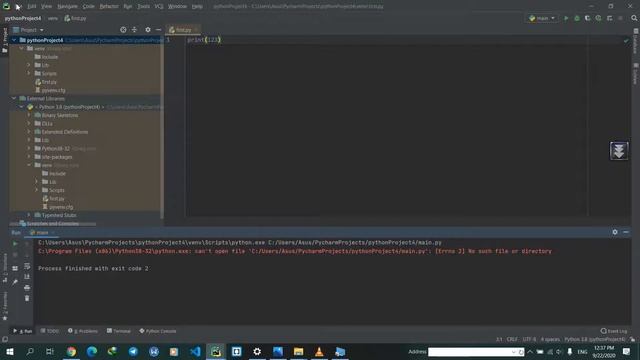Toggle soft-wrap icon in Run panel toolbar

click(27, 266)
